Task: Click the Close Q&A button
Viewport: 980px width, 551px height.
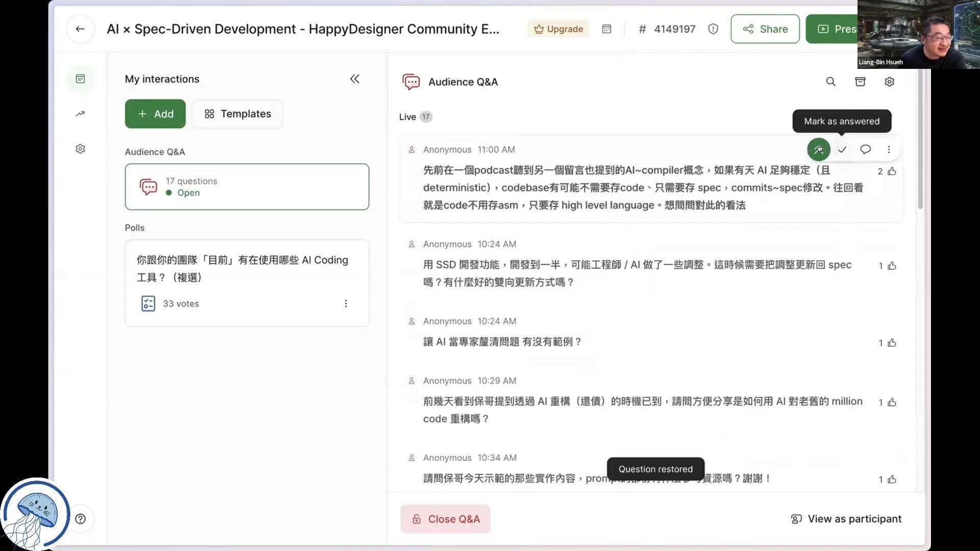Action: 445,519
